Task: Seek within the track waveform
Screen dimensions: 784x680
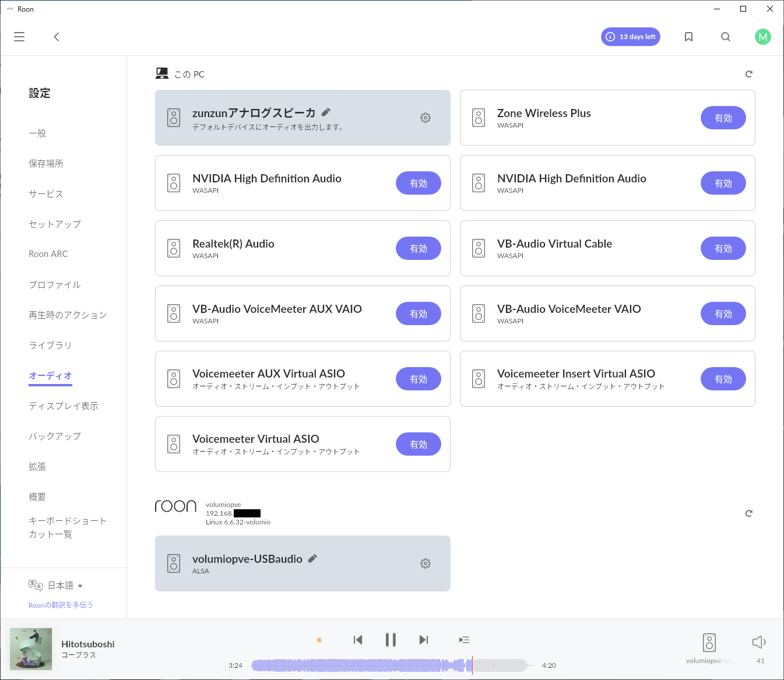Action: click(392, 665)
